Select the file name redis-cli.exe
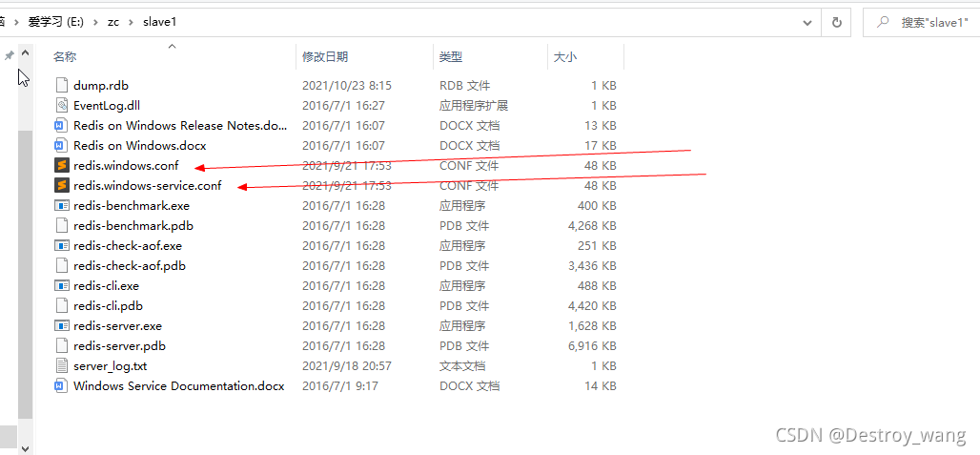980x455 pixels. [x=106, y=285]
